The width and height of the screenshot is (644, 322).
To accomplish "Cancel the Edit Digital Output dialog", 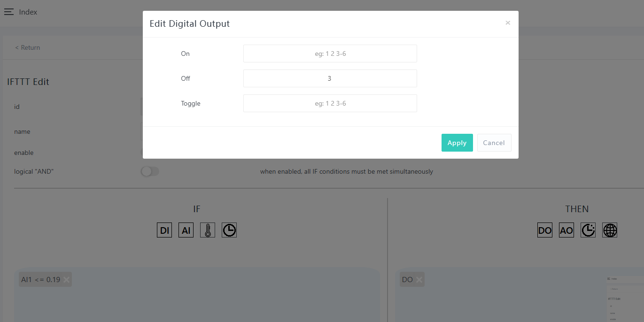I will pos(494,143).
